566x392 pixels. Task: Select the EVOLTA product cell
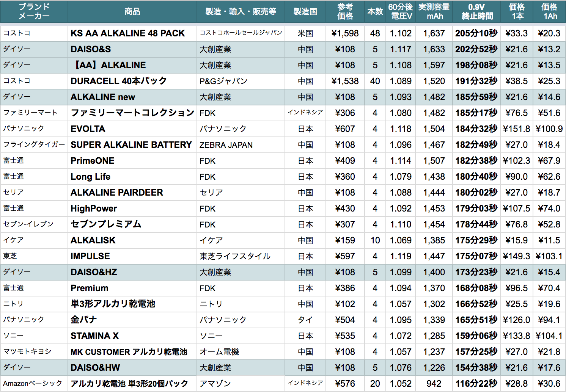click(x=132, y=129)
